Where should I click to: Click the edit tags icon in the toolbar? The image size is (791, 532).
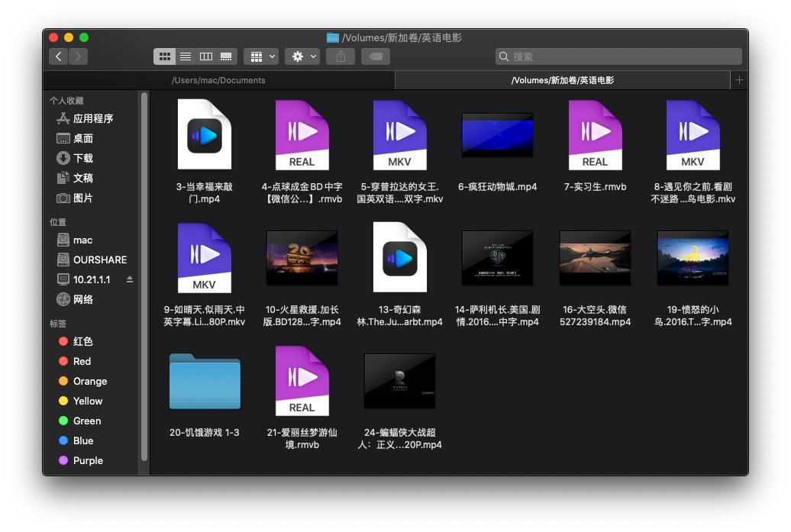375,56
